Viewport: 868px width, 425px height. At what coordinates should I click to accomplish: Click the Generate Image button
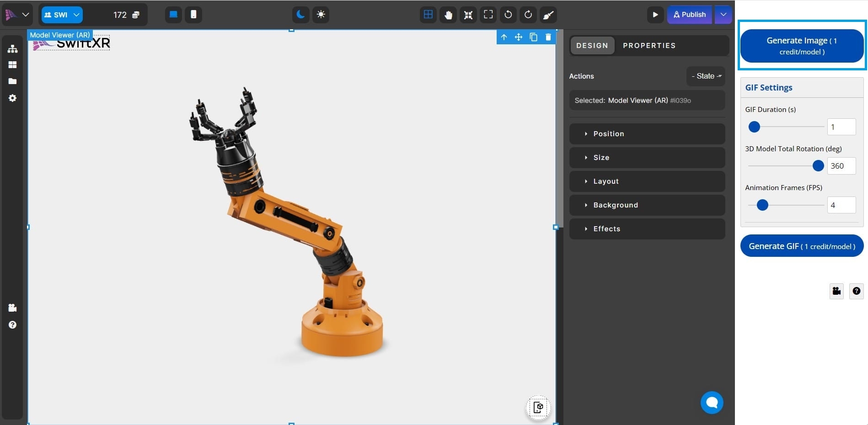(x=802, y=46)
